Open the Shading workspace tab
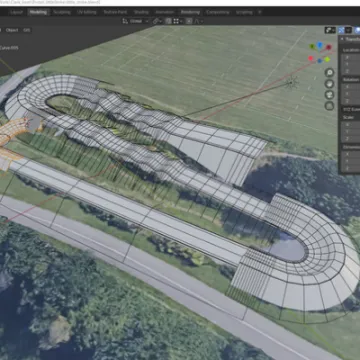 pos(141,12)
